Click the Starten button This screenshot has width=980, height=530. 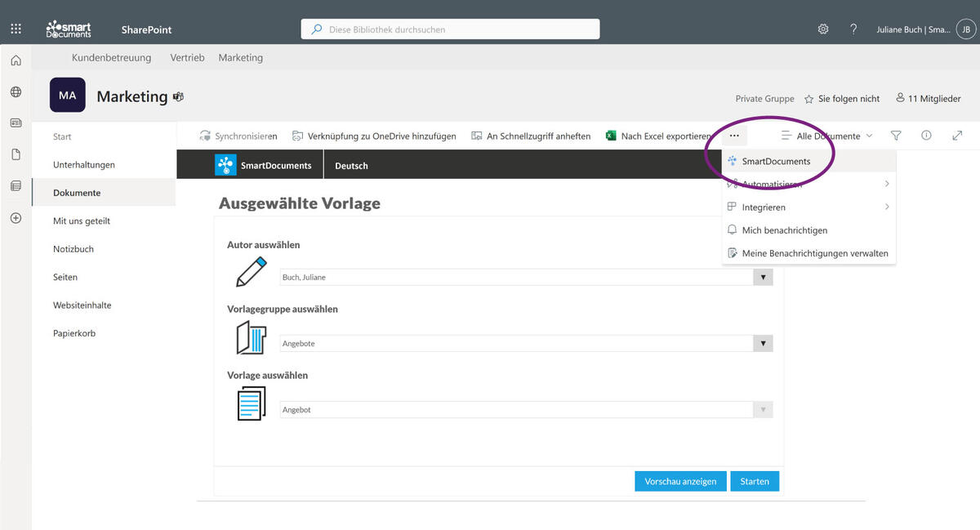pyautogui.click(x=755, y=481)
